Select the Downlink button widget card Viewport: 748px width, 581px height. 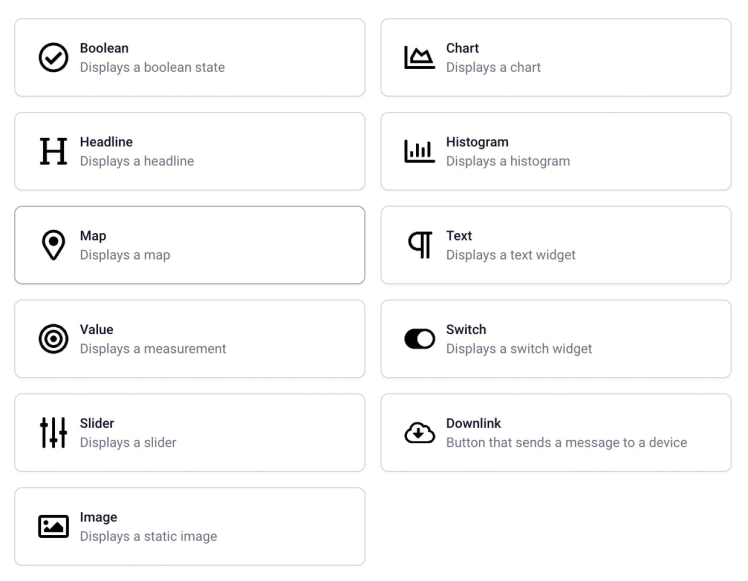555,433
